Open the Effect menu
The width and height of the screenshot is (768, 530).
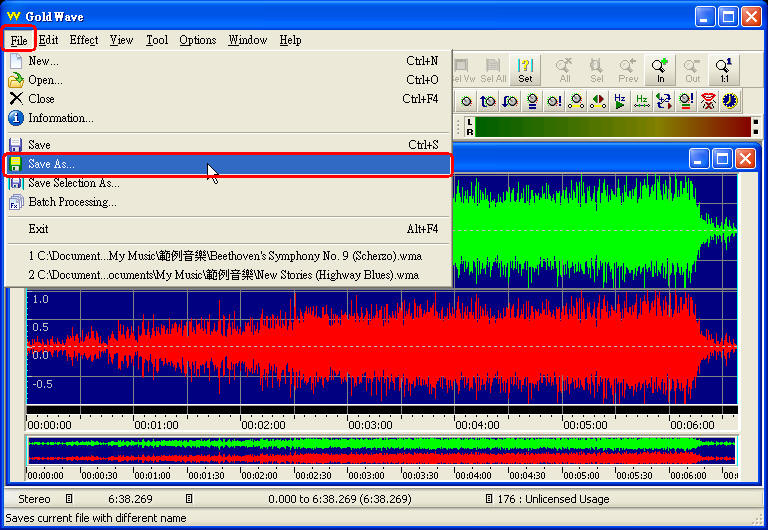coord(84,40)
